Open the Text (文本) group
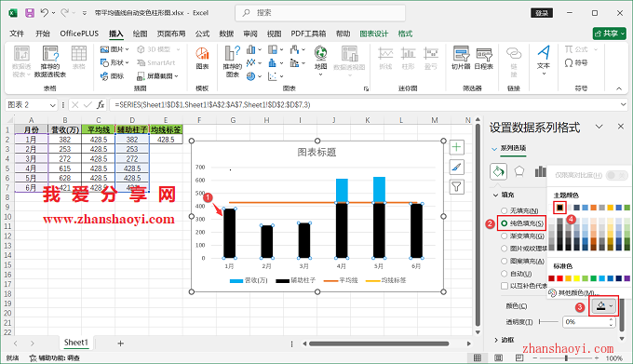Image resolution: width=633 pixels, height=364 pixels. 544,60
